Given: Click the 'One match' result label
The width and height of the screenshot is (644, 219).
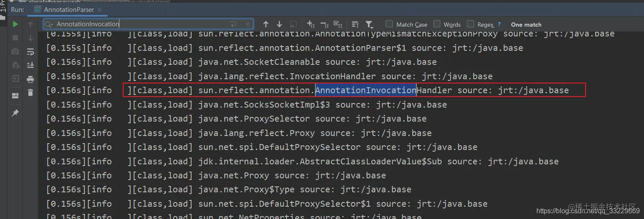Looking at the screenshot, I should click(x=526, y=24).
